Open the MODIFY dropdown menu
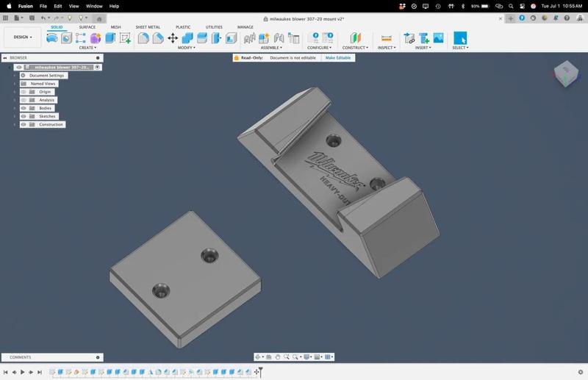588x380 pixels. tap(187, 48)
